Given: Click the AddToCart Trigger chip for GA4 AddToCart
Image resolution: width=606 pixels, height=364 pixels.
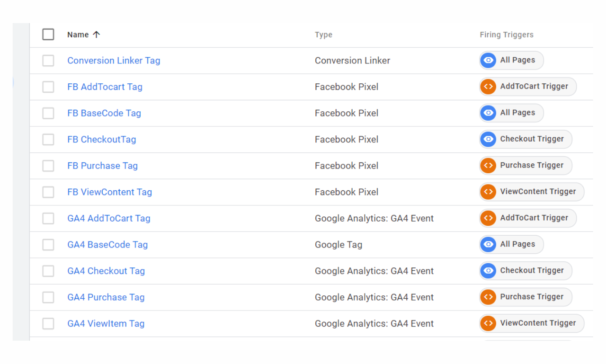Looking at the screenshot, I should pos(534,218).
